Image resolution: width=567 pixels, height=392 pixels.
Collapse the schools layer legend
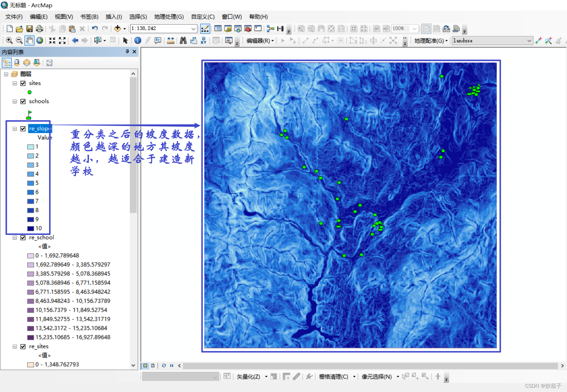(15, 101)
